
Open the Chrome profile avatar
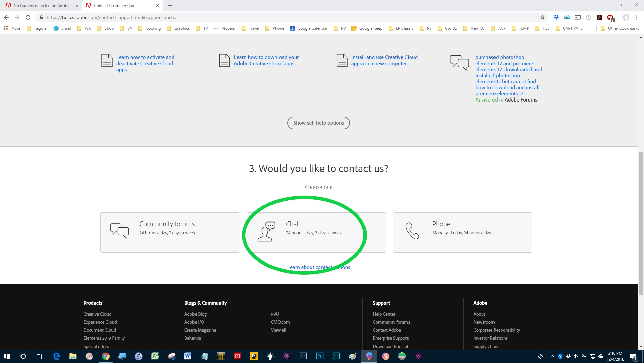pos(626,17)
